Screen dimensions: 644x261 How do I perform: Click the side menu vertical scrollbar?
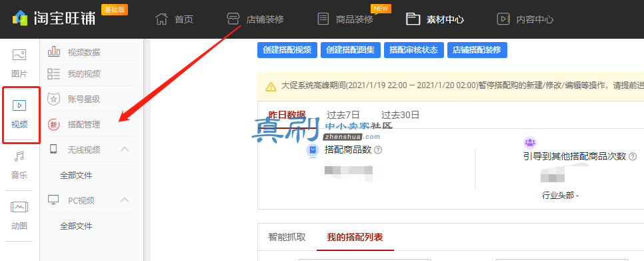coord(145,150)
